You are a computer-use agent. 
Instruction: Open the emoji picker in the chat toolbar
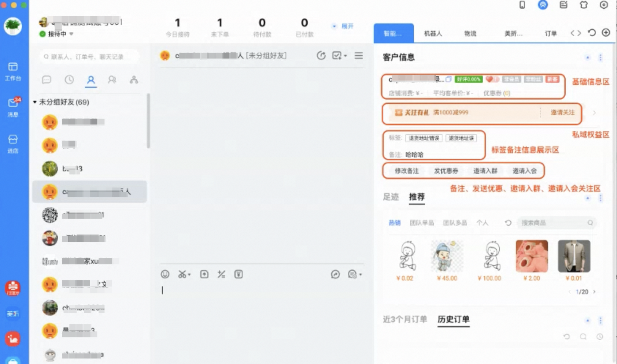point(165,274)
